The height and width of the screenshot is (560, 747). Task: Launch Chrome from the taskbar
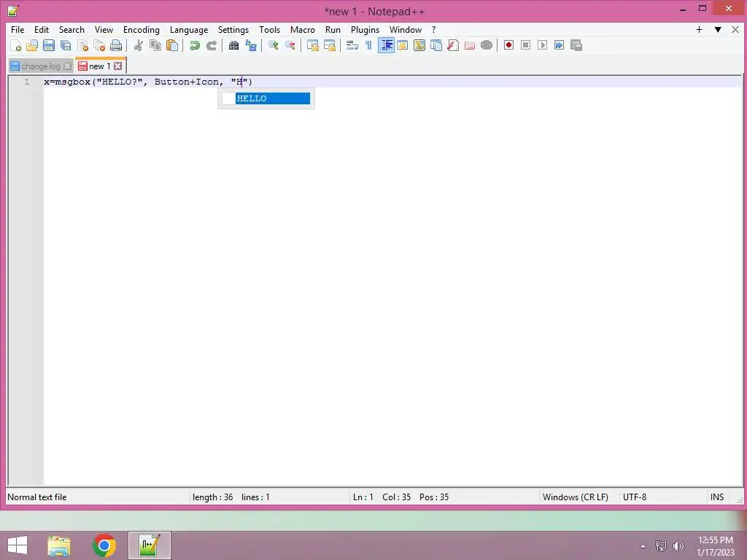(x=104, y=545)
